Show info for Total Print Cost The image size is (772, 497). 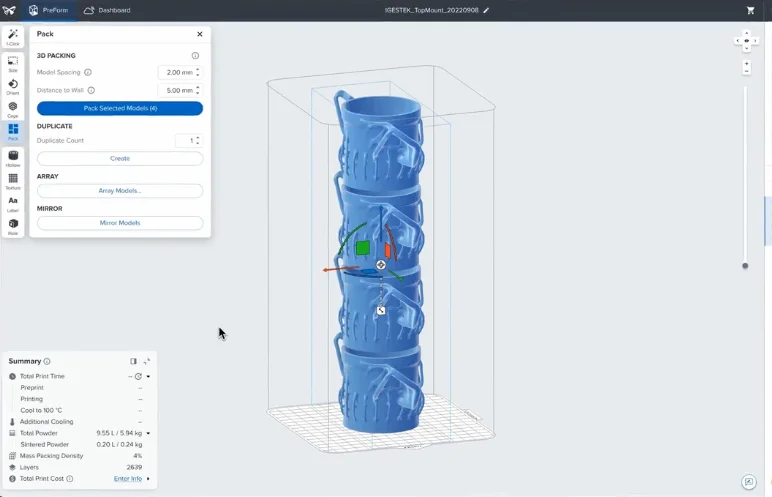70,479
